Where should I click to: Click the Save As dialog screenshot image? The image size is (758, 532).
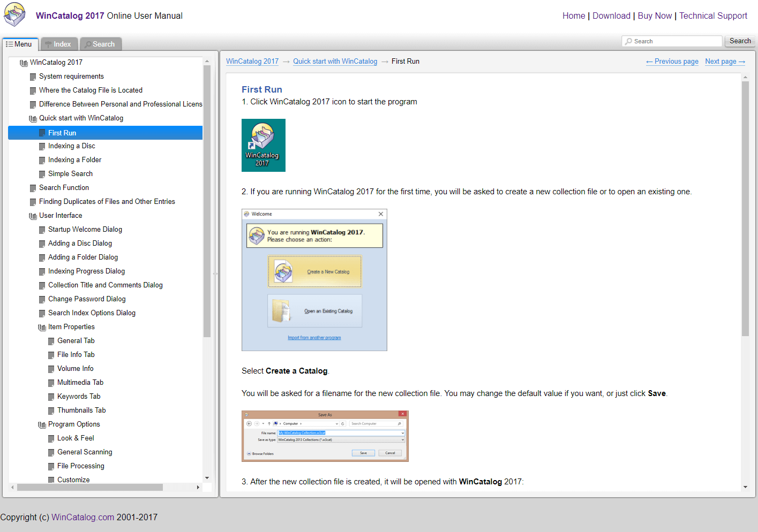tap(325, 436)
